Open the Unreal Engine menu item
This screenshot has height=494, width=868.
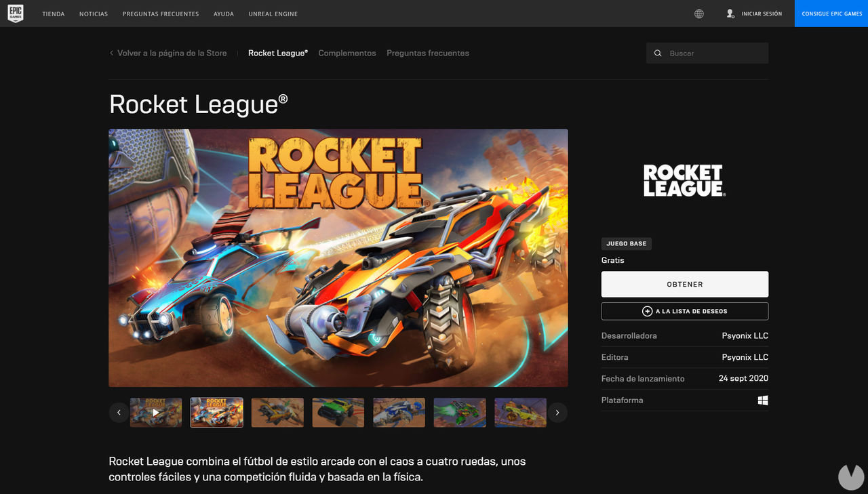point(273,14)
